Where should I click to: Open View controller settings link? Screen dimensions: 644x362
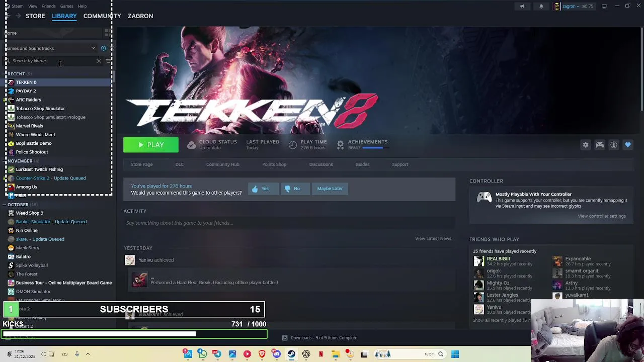pos(602,216)
